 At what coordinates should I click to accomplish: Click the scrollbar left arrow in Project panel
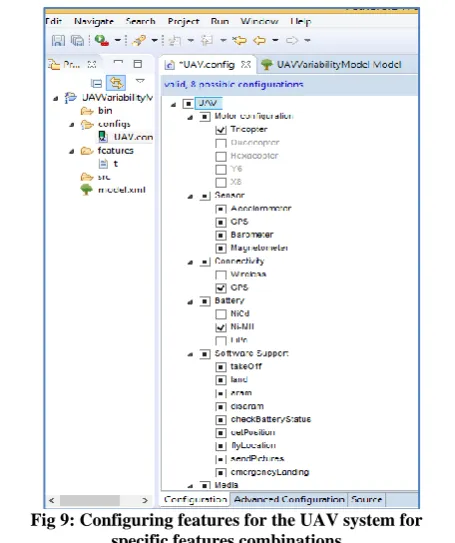click(x=52, y=500)
